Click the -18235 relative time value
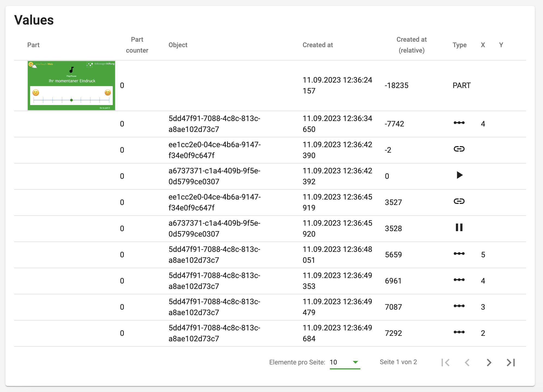Image resolution: width=543 pixels, height=392 pixels. pos(397,86)
